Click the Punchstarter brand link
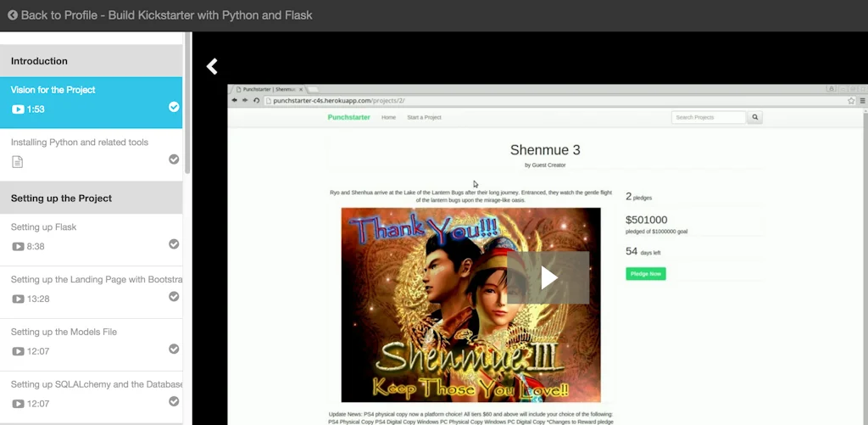The width and height of the screenshot is (868, 425). (x=348, y=117)
